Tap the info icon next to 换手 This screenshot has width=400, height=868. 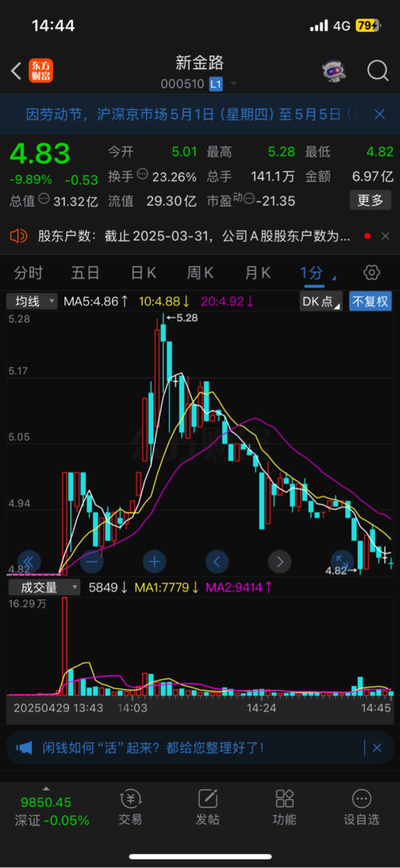[142, 174]
